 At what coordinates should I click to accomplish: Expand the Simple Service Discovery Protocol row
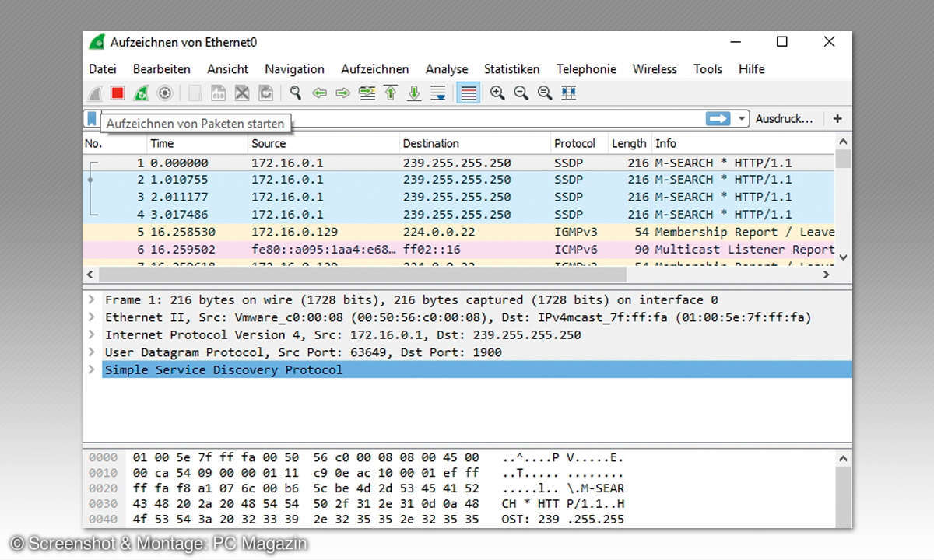[x=92, y=370]
